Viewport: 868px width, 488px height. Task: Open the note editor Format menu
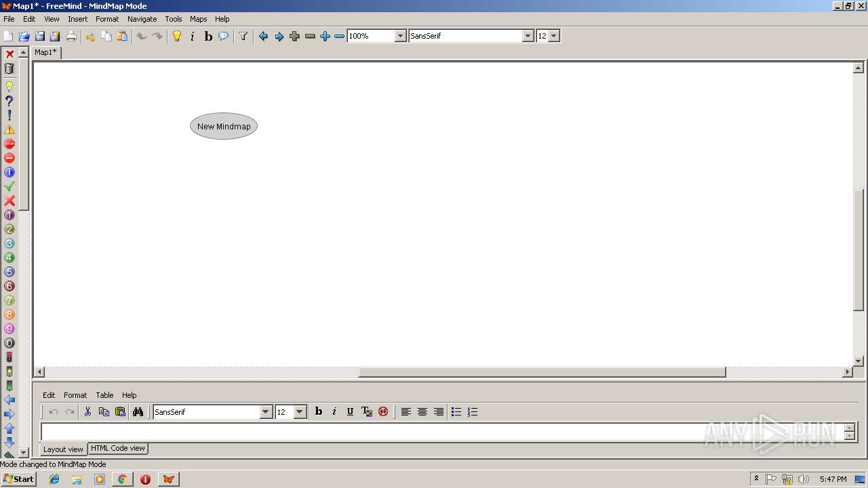click(x=75, y=395)
